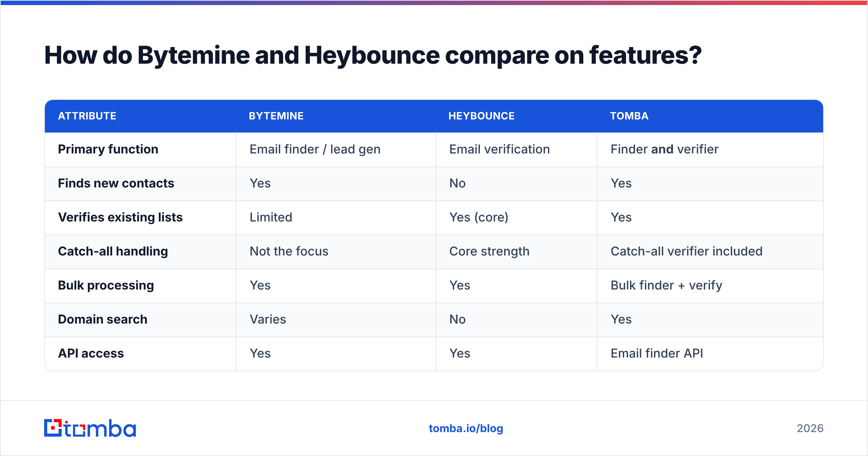
Task: Click Tomba's Yes in Verifies existing lists row
Action: pos(621,217)
